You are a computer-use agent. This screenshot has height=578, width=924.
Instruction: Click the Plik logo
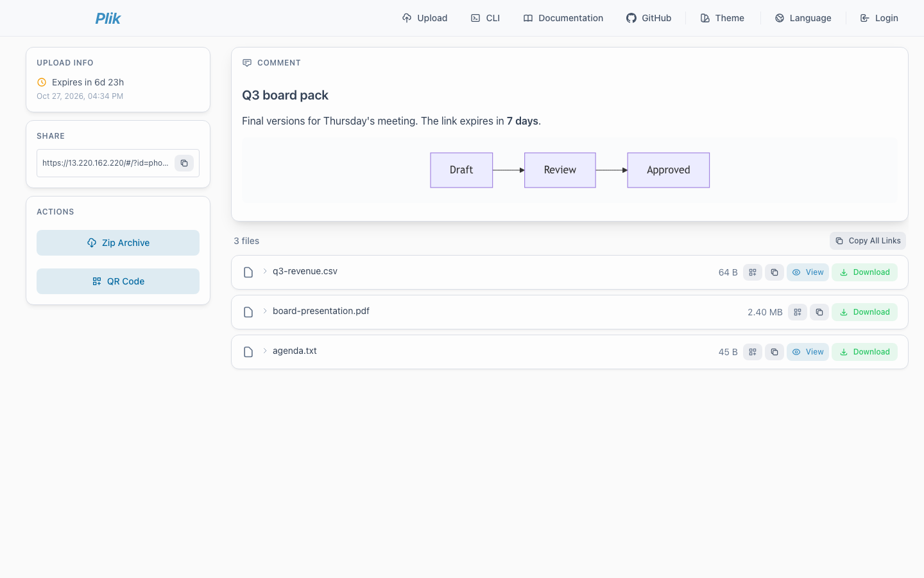pos(108,18)
